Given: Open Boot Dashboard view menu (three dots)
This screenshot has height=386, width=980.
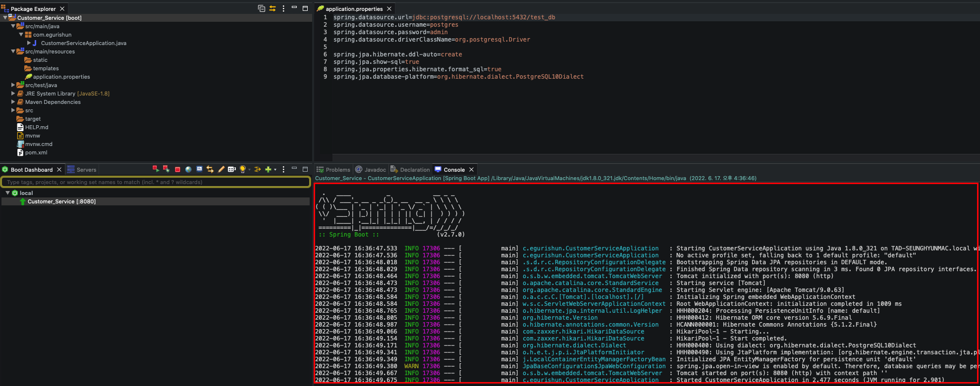Looking at the screenshot, I should click(x=283, y=169).
